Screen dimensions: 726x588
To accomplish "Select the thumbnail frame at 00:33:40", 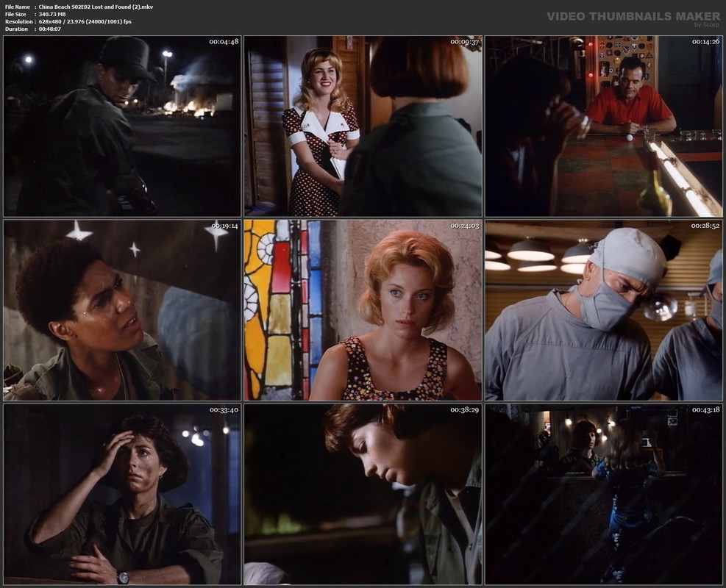I will point(122,494).
